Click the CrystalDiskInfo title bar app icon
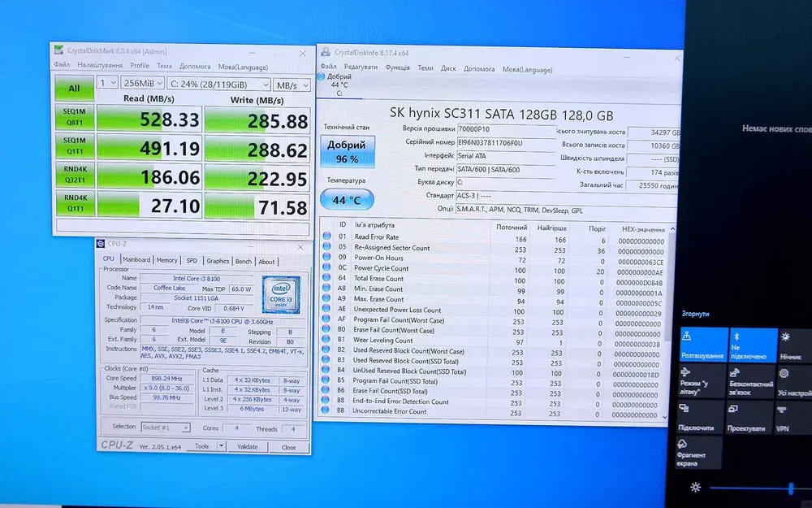This screenshot has height=508, width=812. click(x=326, y=52)
